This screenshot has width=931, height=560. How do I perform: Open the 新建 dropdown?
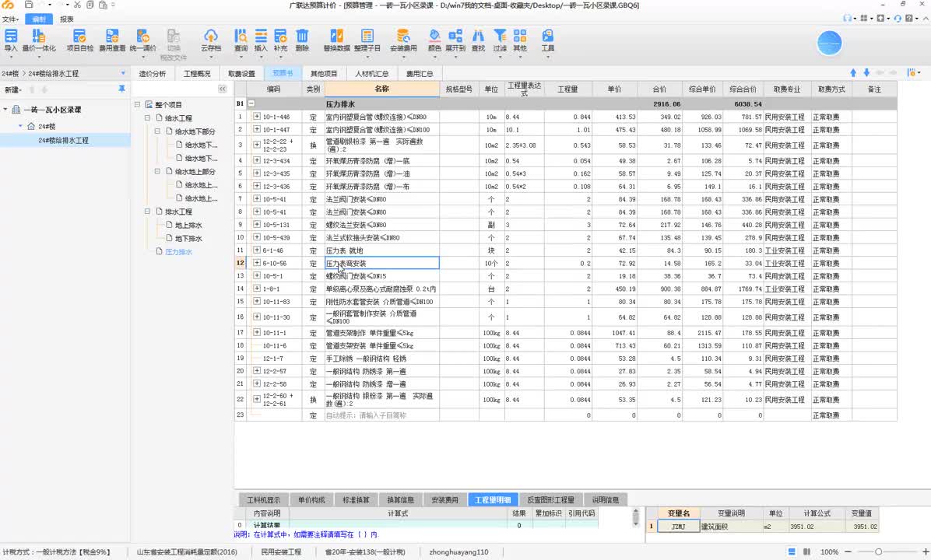coord(13,89)
